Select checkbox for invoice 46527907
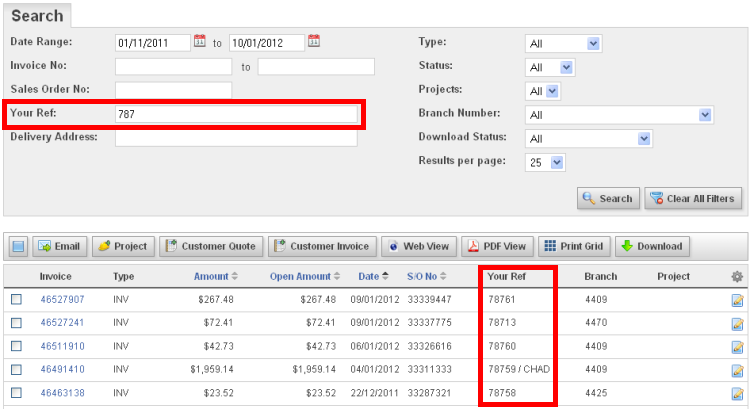 click(x=16, y=299)
